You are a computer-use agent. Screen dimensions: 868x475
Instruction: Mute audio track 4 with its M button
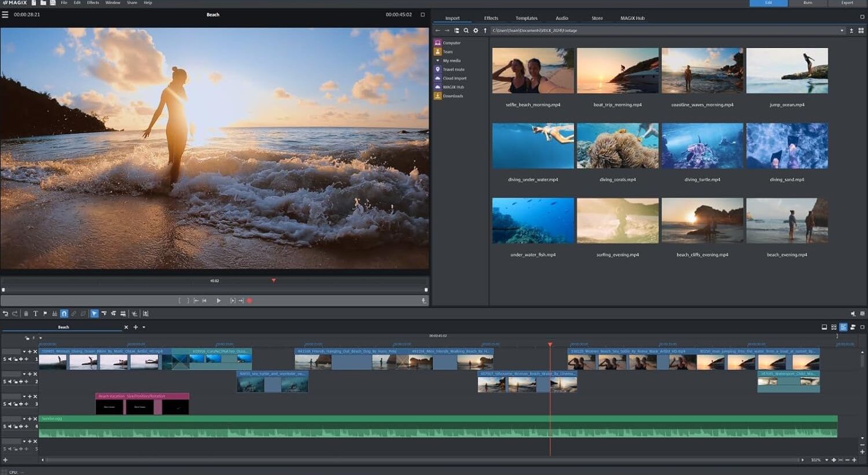click(10, 426)
